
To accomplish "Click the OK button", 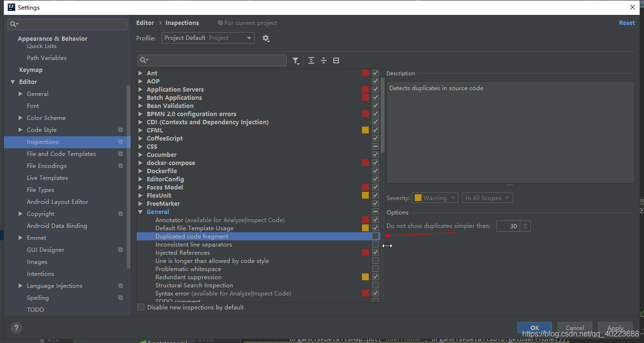I will click(535, 328).
